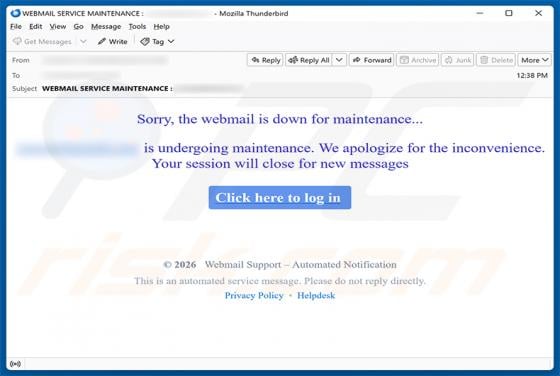Write a new message
The height and width of the screenshot is (376, 560).
(x=112, y=41)
